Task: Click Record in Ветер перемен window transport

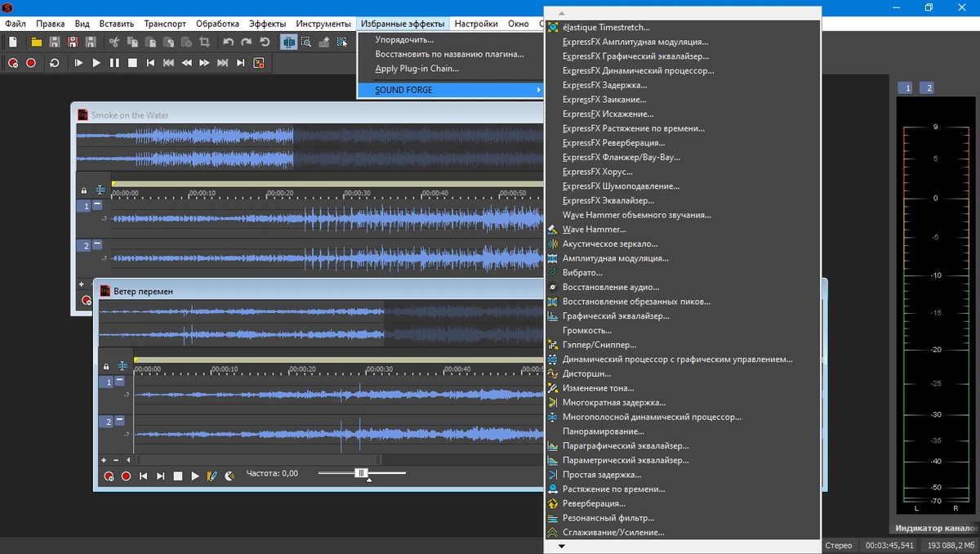Action: (x=126, y=476)
